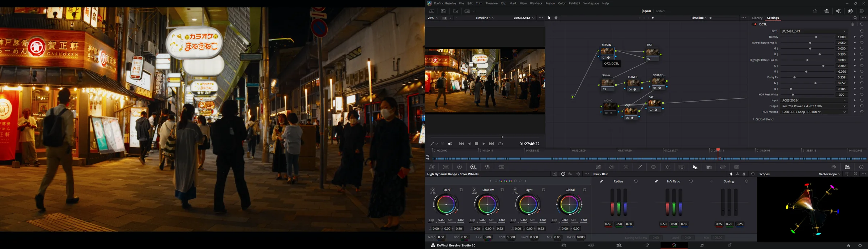Select the Sharpen mode icon in Blur
The width and height of the screenshot is (868, 249).
tap(737, 174)
